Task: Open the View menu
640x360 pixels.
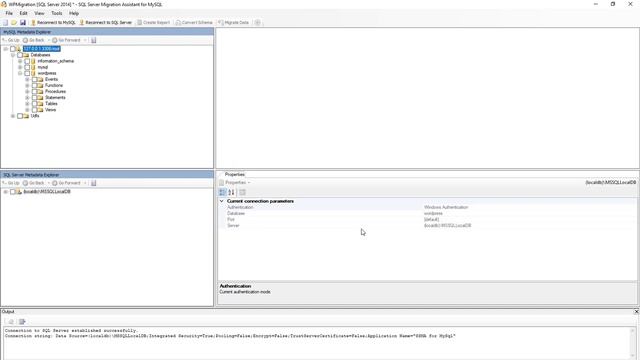Action: click(x=39, y=13)
